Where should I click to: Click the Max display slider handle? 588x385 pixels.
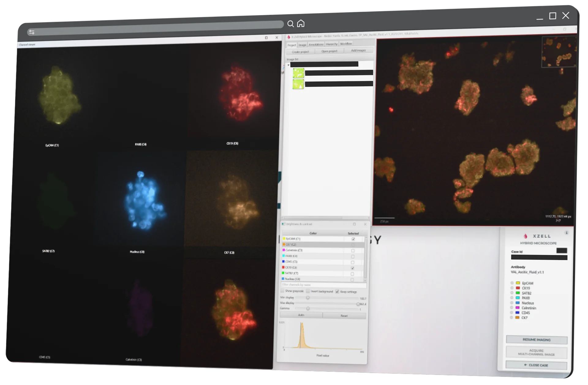point(358,304)
